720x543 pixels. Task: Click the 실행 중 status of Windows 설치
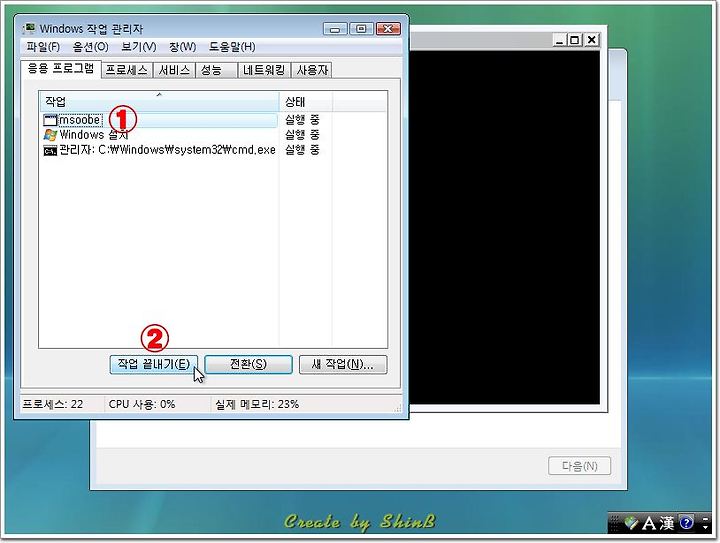(x=302, y=135)
